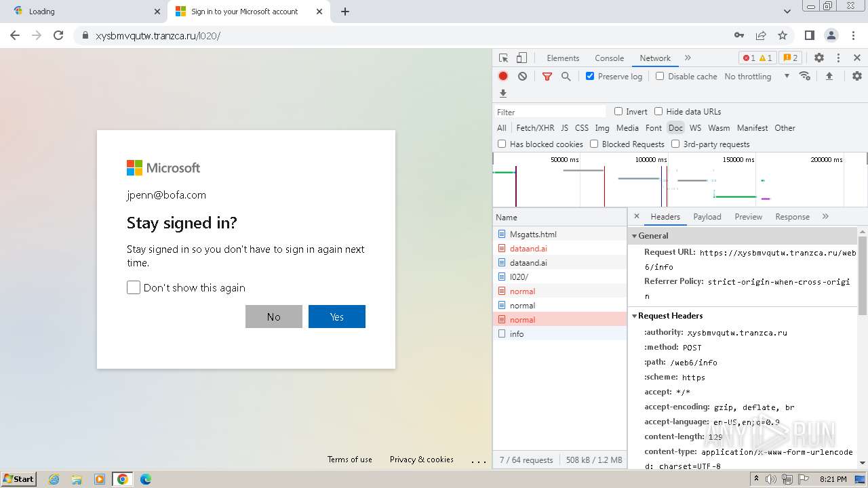Select the Msgatts.html request

pos(559,234)
